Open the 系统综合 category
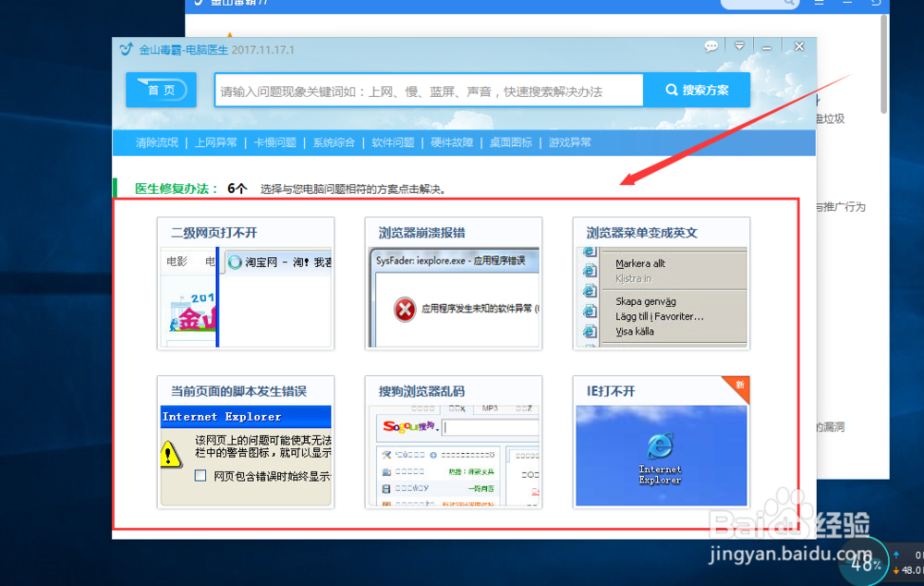 point(334,142)
